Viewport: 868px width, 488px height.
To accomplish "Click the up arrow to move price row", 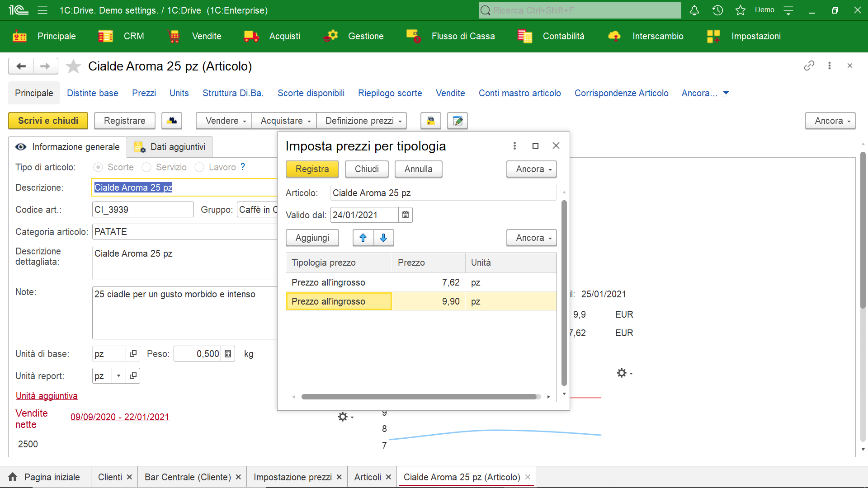I will coord(363,238).
